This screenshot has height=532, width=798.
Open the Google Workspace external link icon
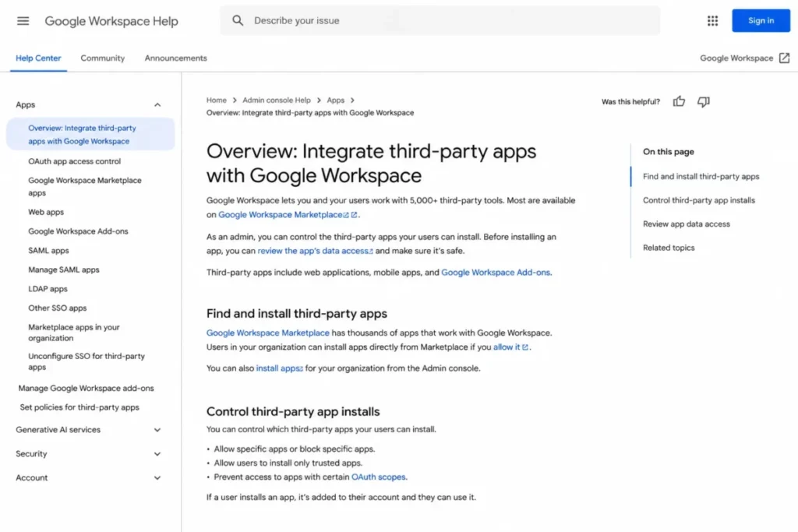[784, 58]
